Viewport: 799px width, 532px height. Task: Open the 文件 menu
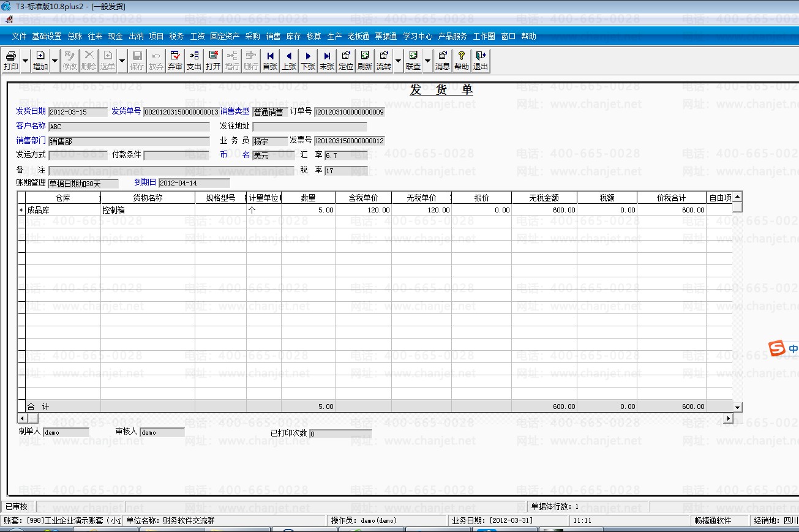[x=20, y=37]
